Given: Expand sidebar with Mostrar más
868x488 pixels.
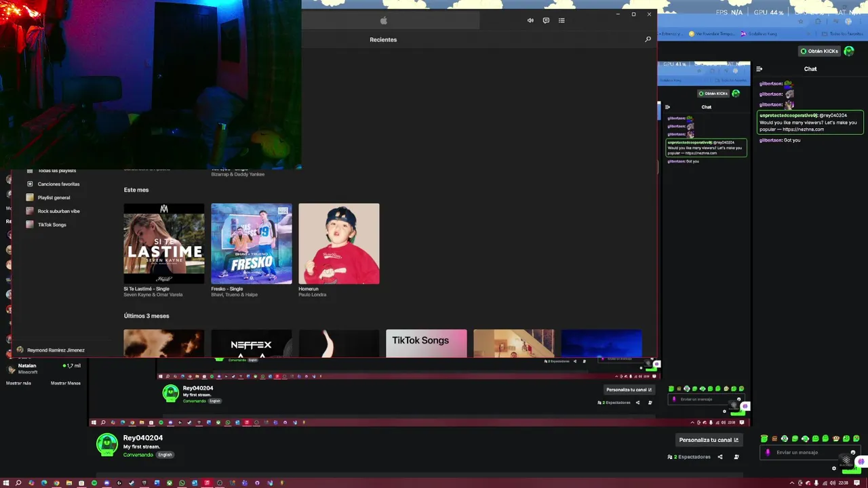Looking at the screenshot, I should pyautogui.click(x=18, y=383).
